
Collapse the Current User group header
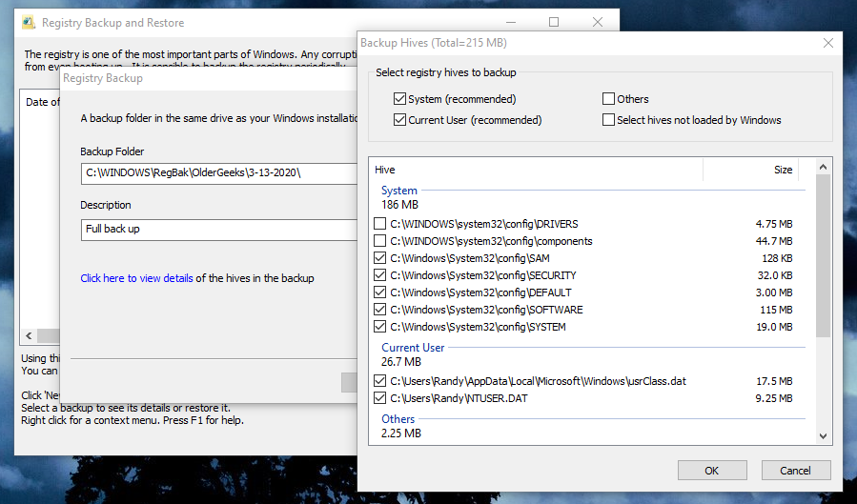click(x=413, y=348)
